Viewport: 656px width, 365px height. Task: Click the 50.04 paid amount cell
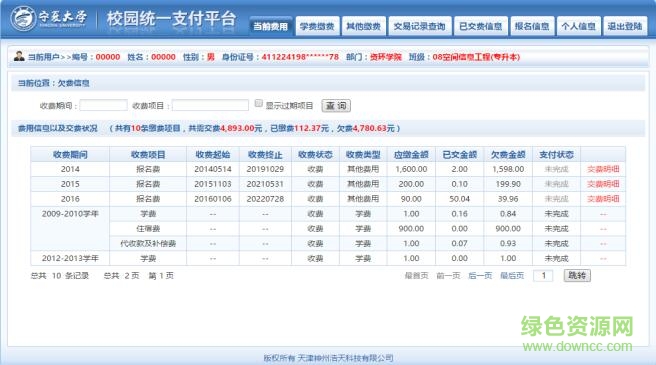tap(459, 199)
